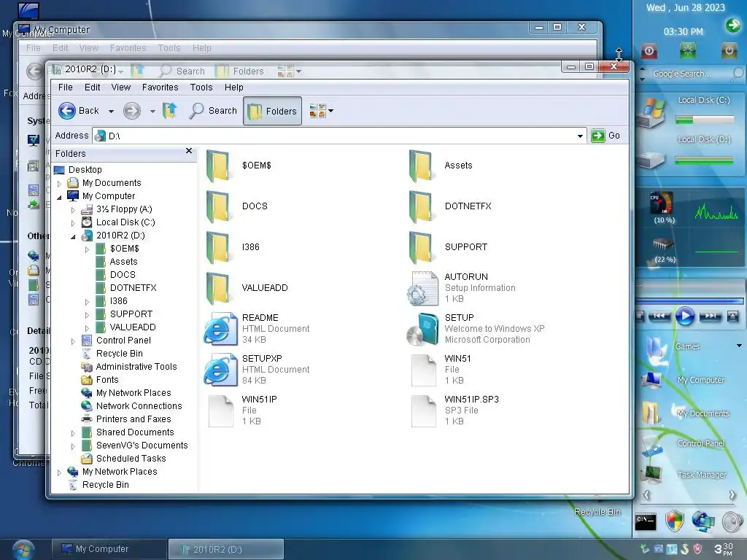Close the Folders side pane
The height and width of the screenshot is (560, 747).
189,151
